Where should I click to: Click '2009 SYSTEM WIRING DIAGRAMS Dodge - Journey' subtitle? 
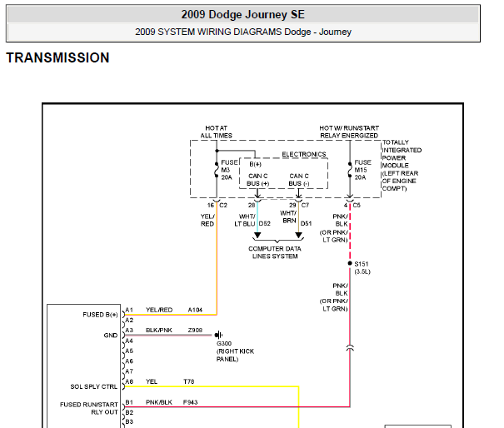pos(243,32)
